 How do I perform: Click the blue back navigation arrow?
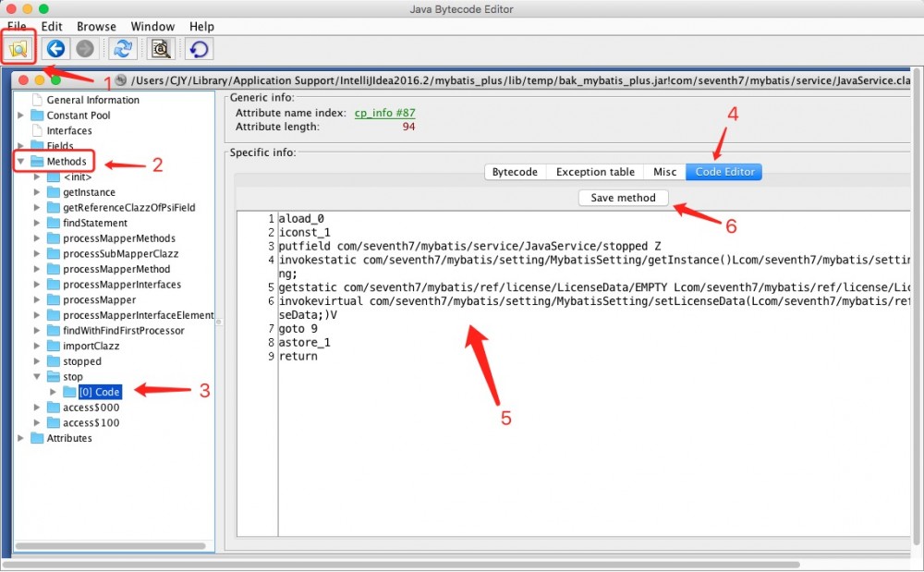57,49
